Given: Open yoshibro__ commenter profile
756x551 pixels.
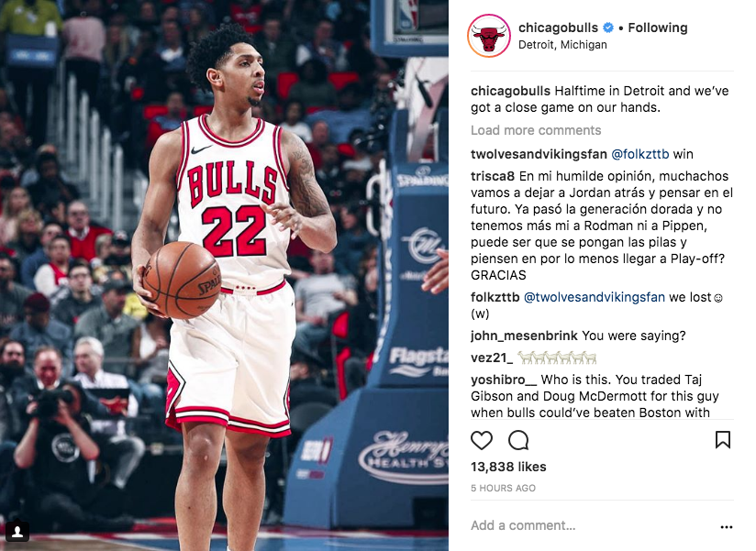Looking at the screenshot, I should pos(504,380).
